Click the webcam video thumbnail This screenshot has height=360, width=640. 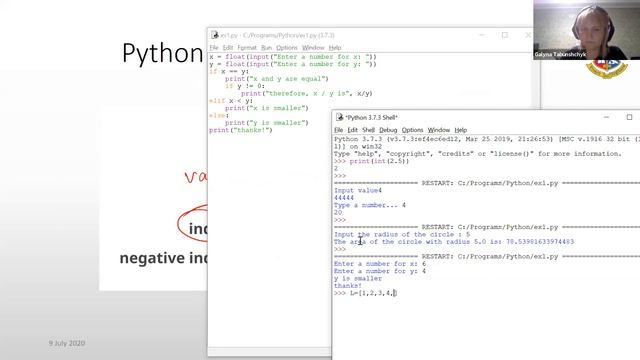[x=586, y=30]
